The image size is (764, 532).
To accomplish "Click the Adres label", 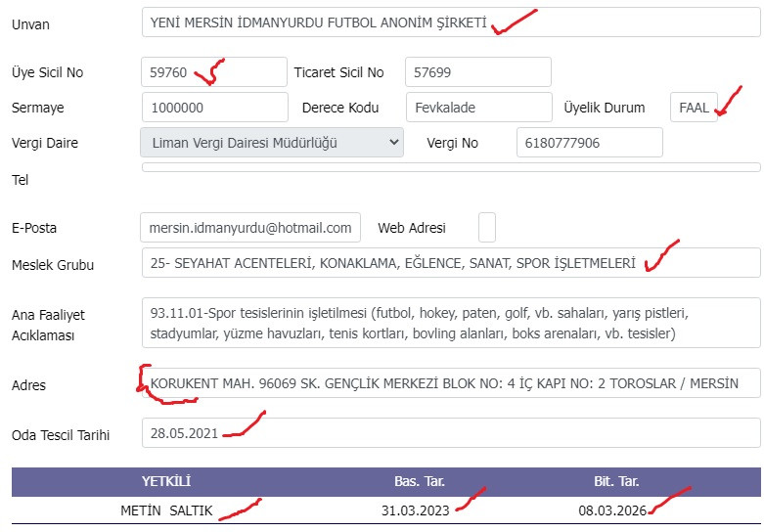I will coord(28,385).
